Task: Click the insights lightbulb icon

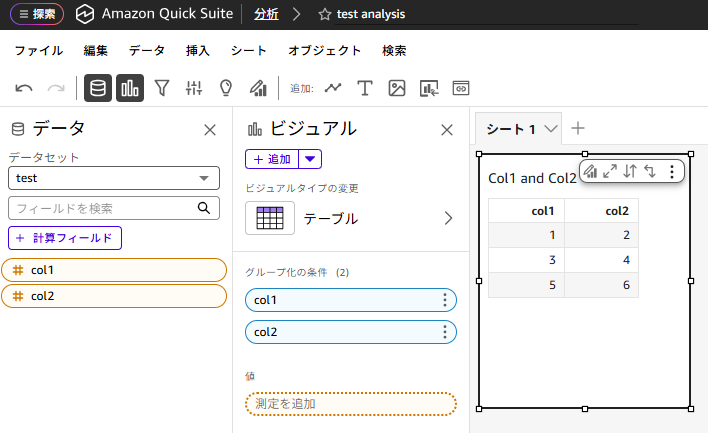Action: pos(226,88)
